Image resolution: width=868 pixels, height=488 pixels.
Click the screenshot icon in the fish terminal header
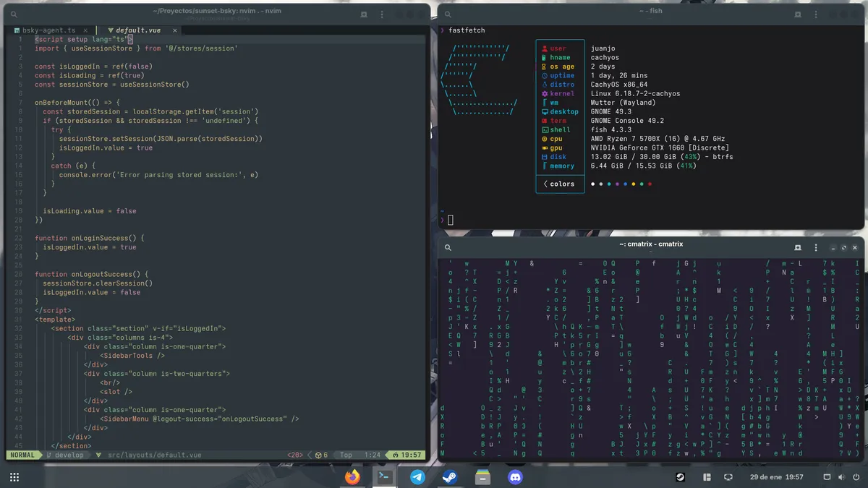tap(797, 14)
